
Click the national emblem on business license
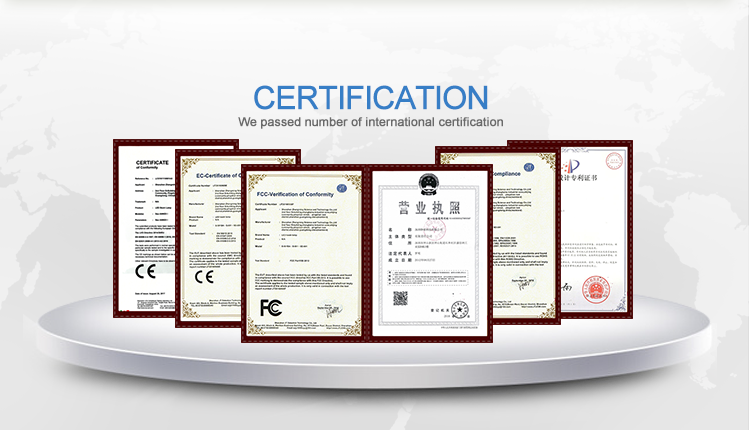coord(429,185)
